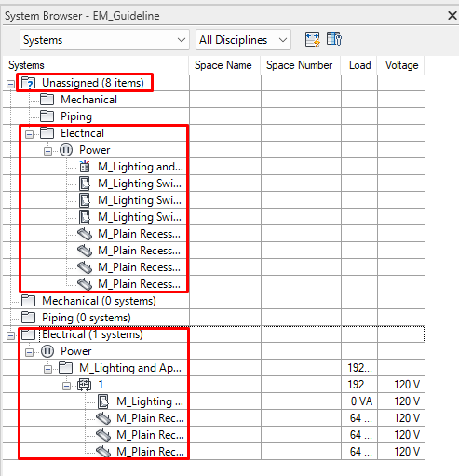Click the Space Name column header
The image size is (459, 476).
coord(223,65)
